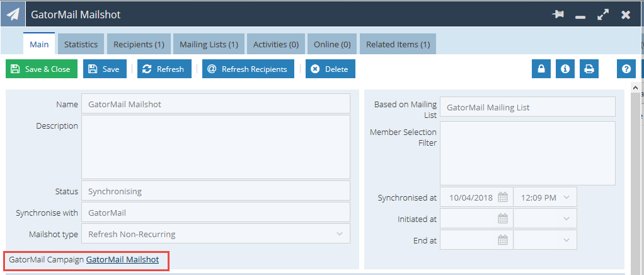Show record information with the info icon
Image resolution: width=644 pixels, height=275 pixels.
tap(565, 69)
